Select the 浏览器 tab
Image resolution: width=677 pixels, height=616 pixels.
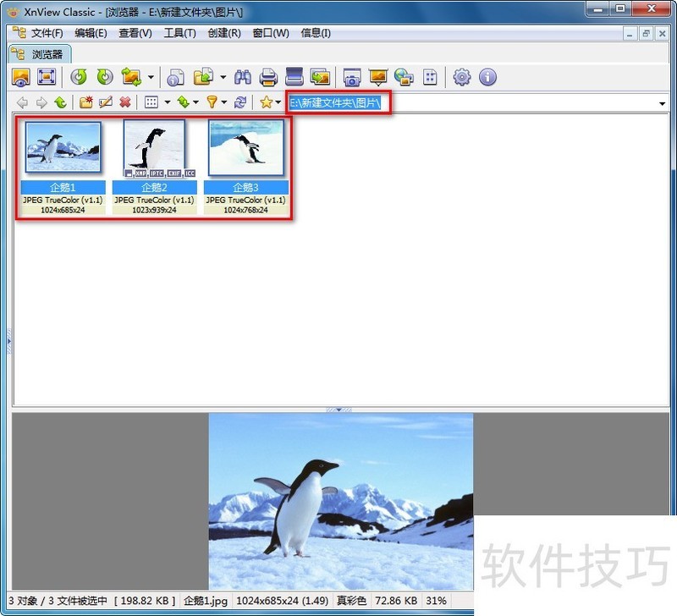(39, 54)
